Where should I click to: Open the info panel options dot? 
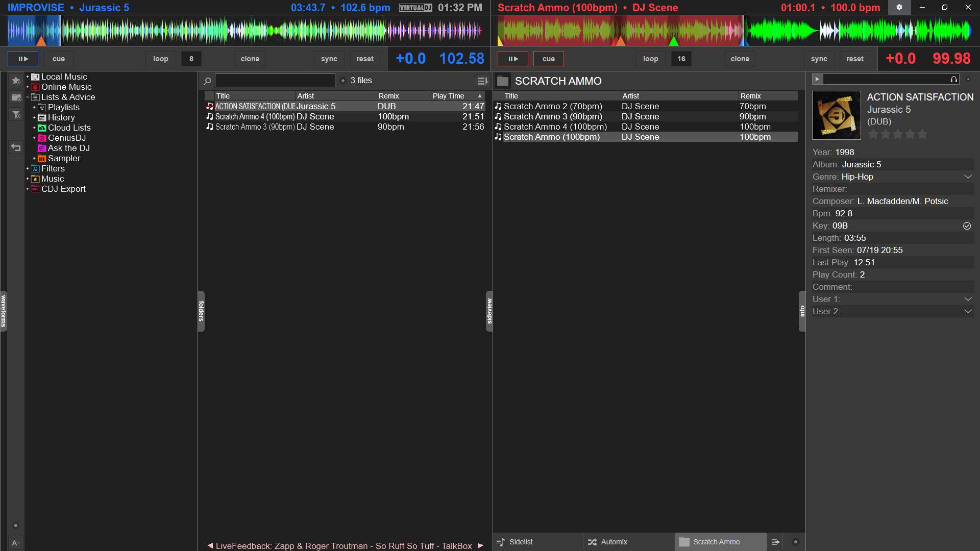coord(968,79)
